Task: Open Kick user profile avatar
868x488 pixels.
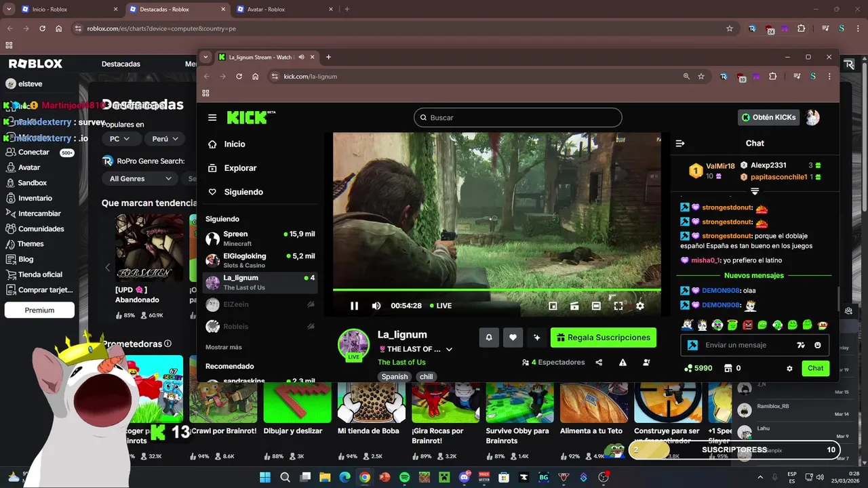Action: tap(812, 117)
